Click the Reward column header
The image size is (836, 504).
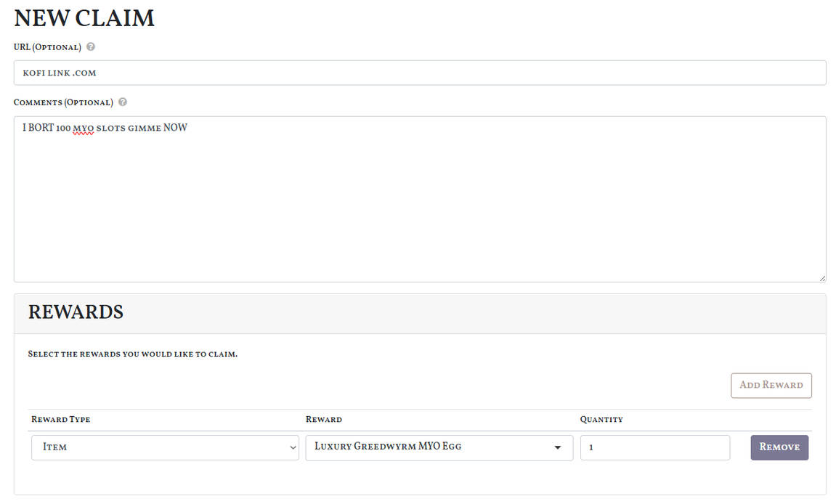(x=323, y=420)
